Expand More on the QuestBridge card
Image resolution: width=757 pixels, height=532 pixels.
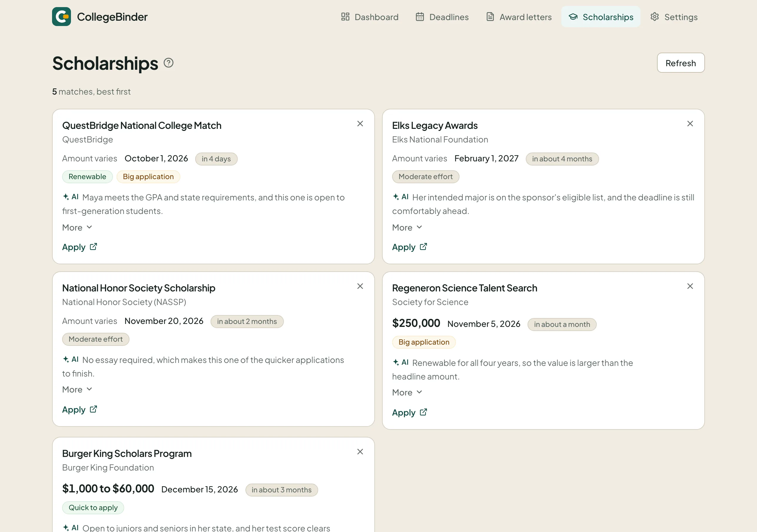tap(77, 228)
